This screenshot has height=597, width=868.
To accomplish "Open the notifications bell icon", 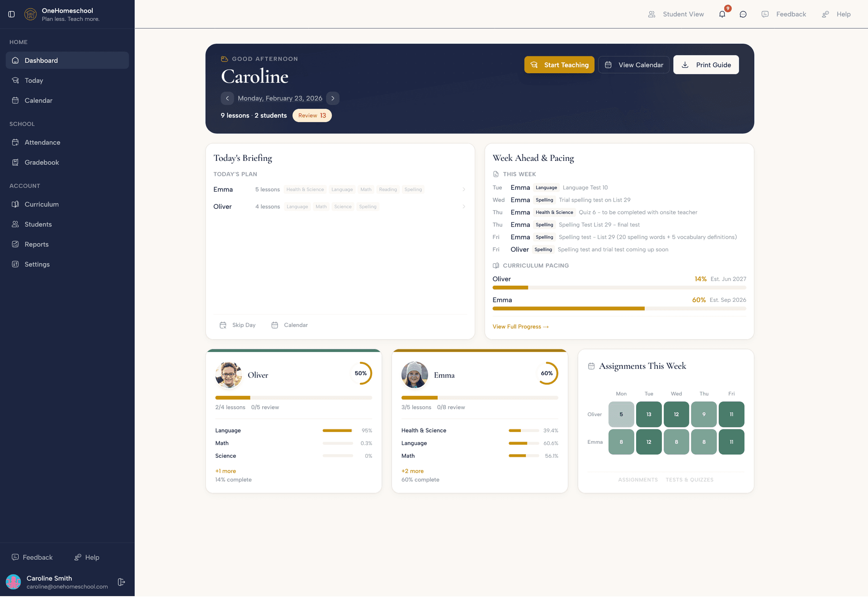I will pos(722,14).
